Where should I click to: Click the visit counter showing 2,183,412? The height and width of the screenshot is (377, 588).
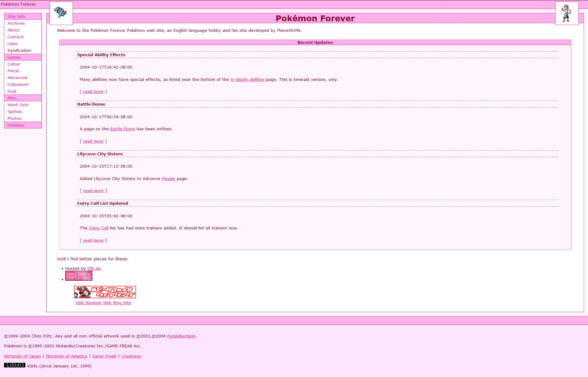[x=15, y=365]
